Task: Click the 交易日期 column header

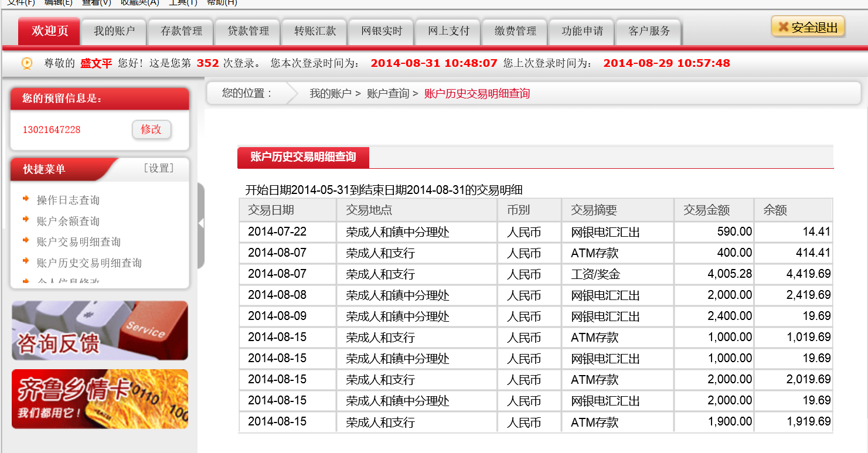Action: pyautogui.click(x=288, y=210)
